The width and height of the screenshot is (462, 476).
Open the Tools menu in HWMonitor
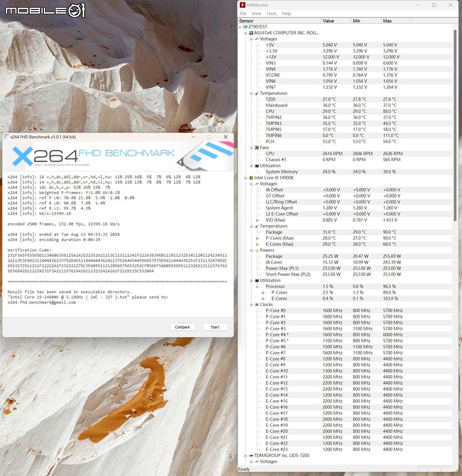click(271, 14)
